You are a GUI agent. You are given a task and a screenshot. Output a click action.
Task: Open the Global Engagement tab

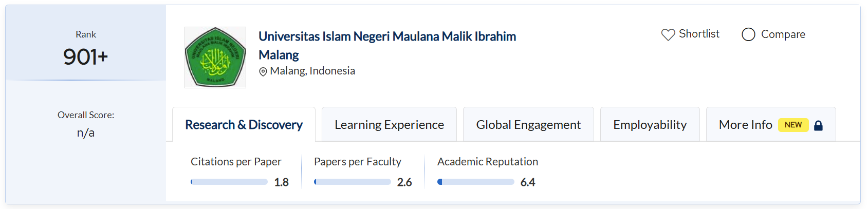tap(528, 124)
